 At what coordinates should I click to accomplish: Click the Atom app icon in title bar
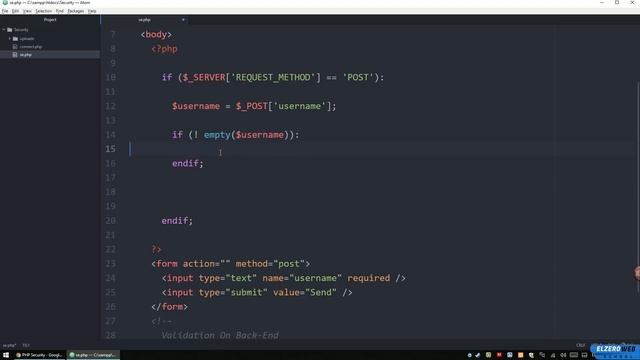pos(5,2)
